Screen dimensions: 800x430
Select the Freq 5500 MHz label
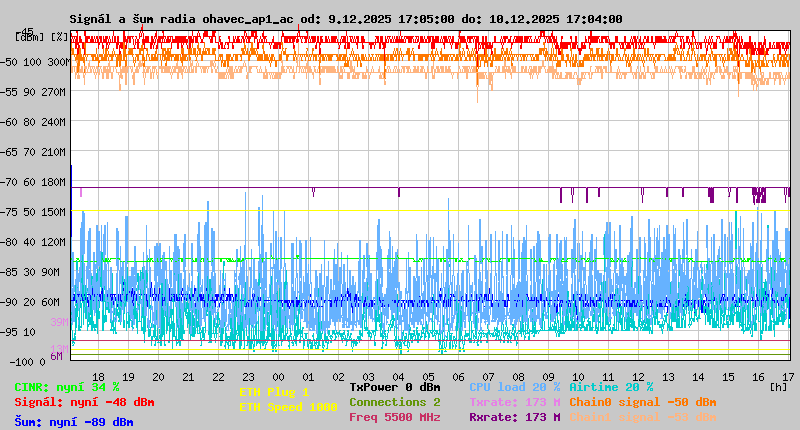394,417
